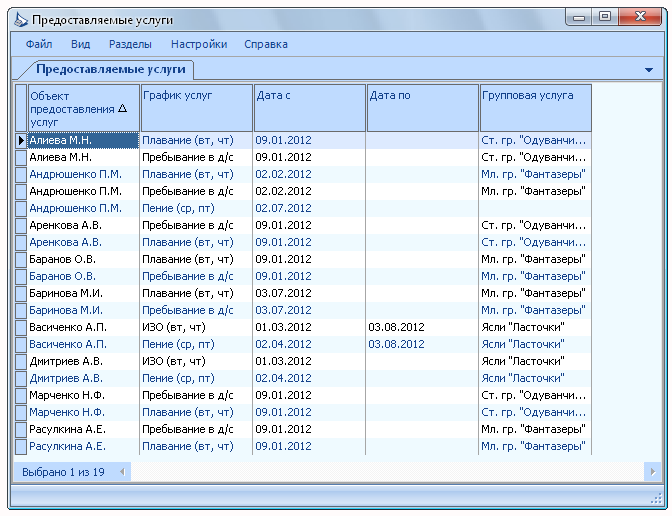Open the Файл menu
The image size is (672, 516).
39,44
